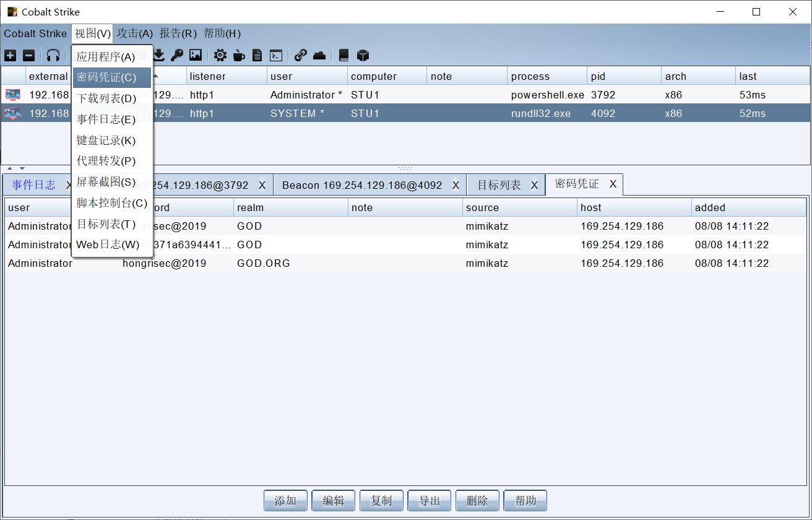The image size is (812, 520).
Task: Click the disconnect minus icon
Action: pyautogui.click(x=29, y=56)
